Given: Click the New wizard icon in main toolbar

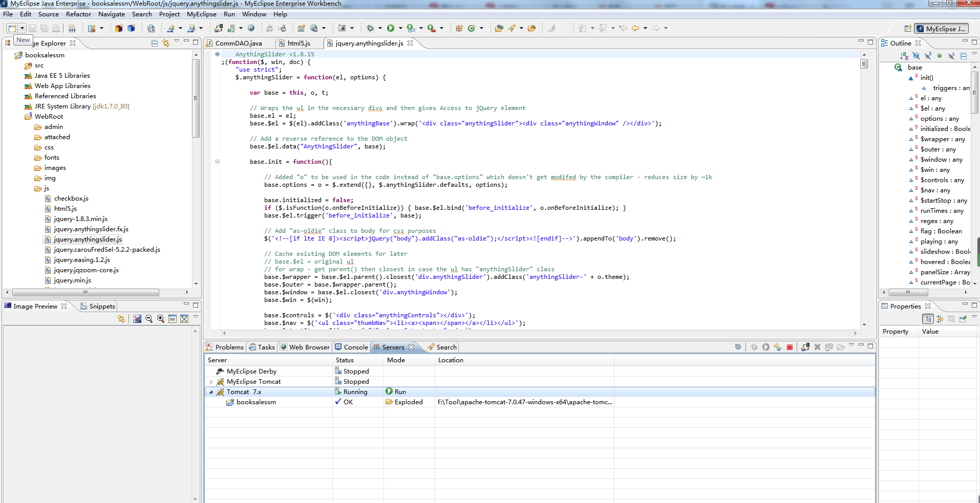Looking at the screenshot, I should [12, 28].
